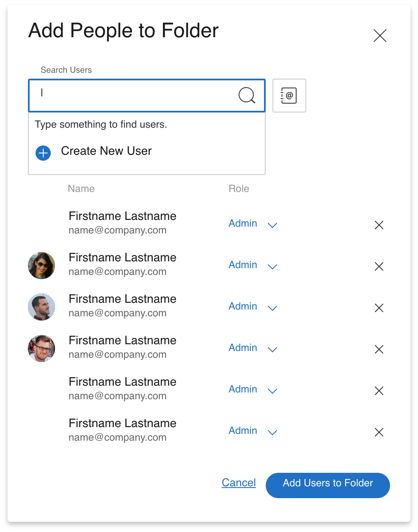Remove the user with sunglasses woman avatar
418x532 pixels.
(x=379, y=266)
